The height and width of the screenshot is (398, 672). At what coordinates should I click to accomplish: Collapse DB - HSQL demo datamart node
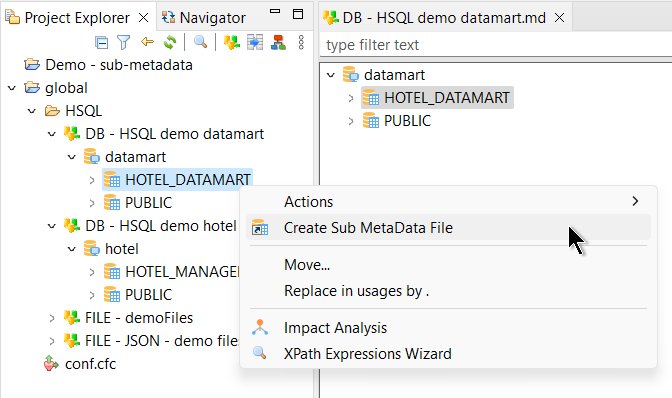(x=52, y=134)
